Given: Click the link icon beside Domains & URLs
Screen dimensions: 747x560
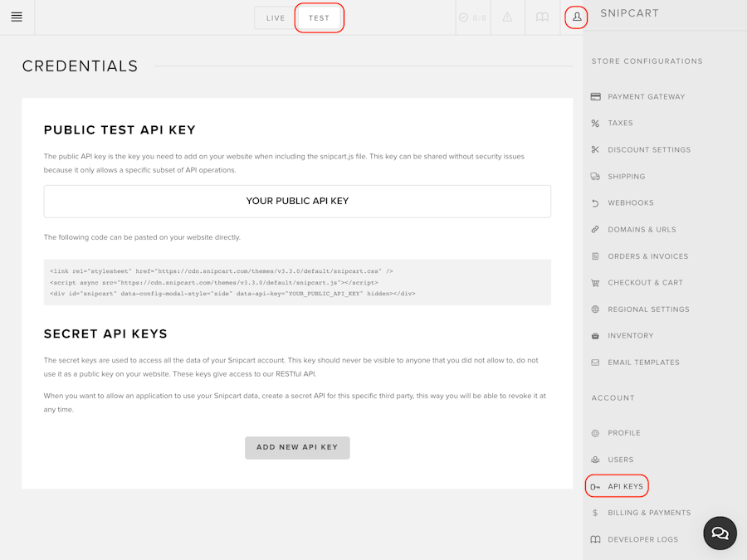Looking at the screenshot, I should pyautogui.click(x=595, y=230).
